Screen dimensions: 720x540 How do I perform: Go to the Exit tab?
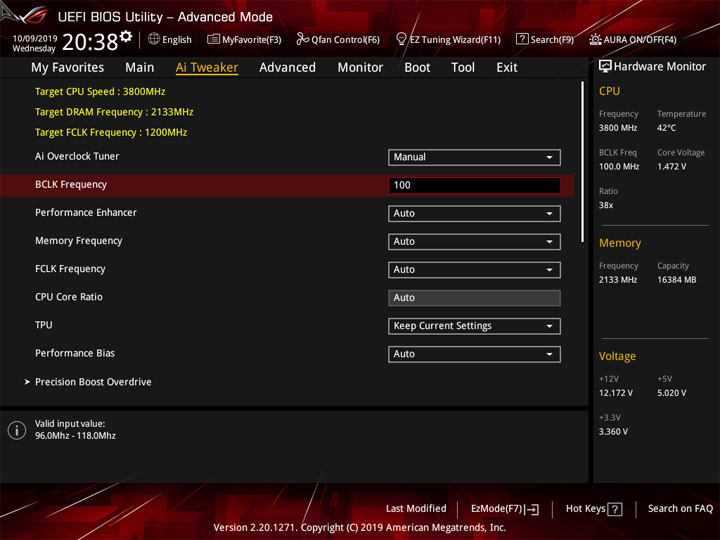(507, 68)
